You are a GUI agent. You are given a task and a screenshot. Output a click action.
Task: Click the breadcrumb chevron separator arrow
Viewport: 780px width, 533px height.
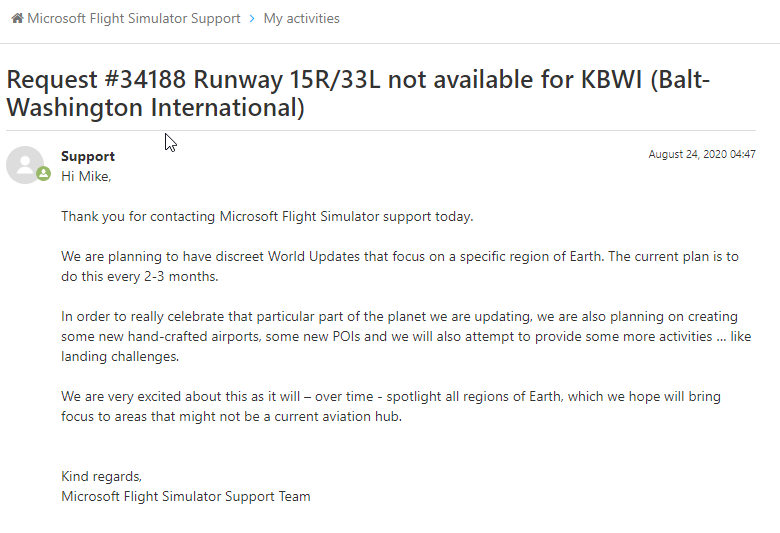(252, 18)
